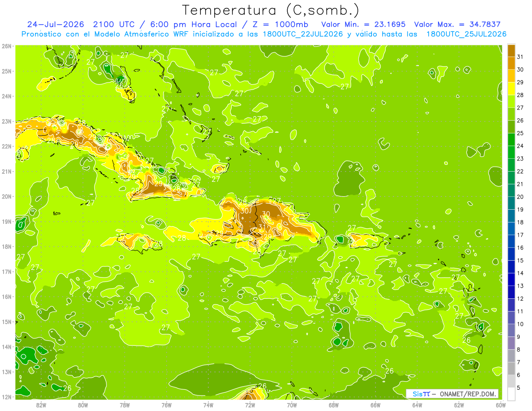Select the blue legend swatch between 15 and 16
532x411 pixels.
(511, 254)
